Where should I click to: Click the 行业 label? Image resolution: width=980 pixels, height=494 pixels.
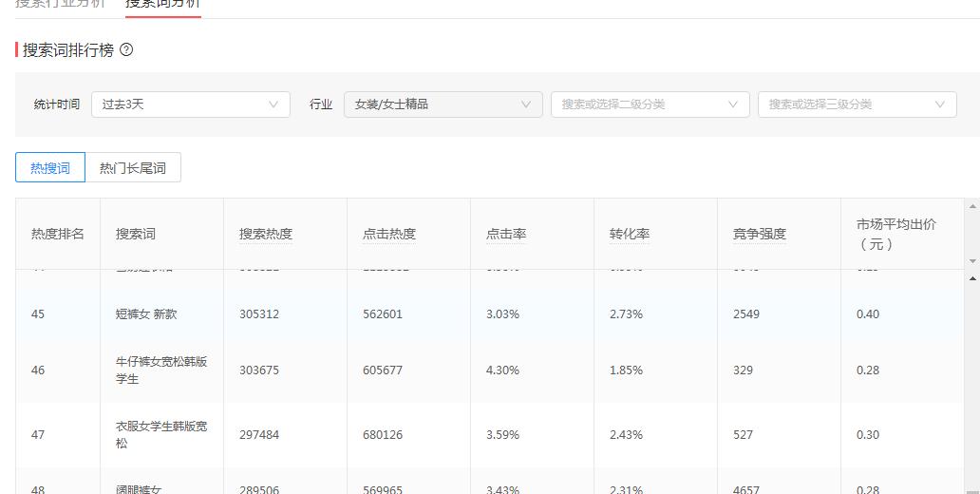(321, 104)
